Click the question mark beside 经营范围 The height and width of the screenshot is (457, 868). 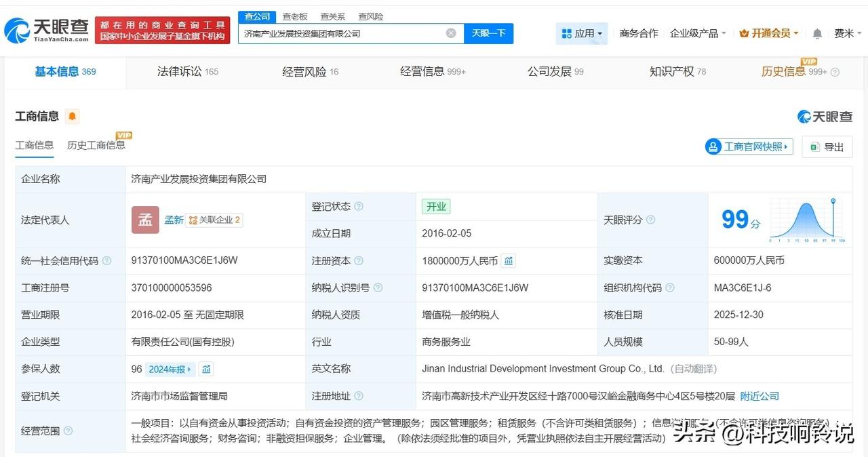pos(68,431)
